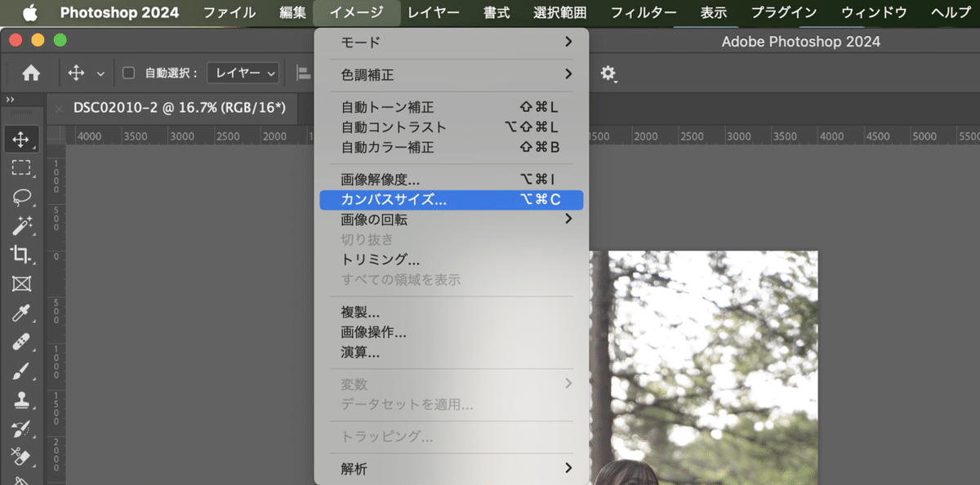The width and height of the screenshot is (980, 485).
Task: Click the Move tool preset icon in options bar
Action: click(77, 73)
